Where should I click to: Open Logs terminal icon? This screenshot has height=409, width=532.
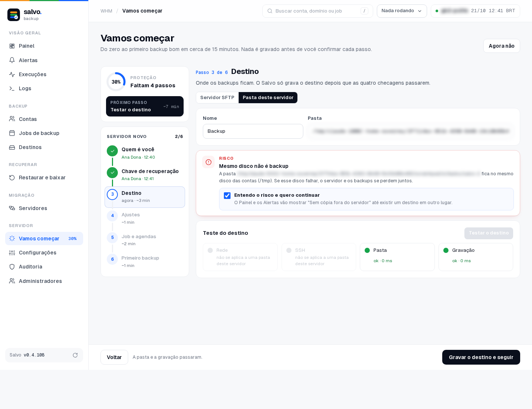coord(12,88)
